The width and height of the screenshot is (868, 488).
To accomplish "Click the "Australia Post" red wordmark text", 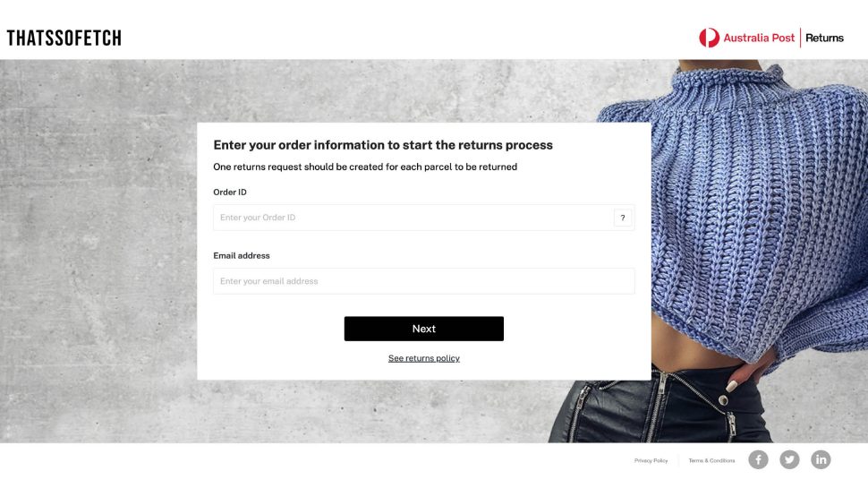I will click(x=759, y=38).
